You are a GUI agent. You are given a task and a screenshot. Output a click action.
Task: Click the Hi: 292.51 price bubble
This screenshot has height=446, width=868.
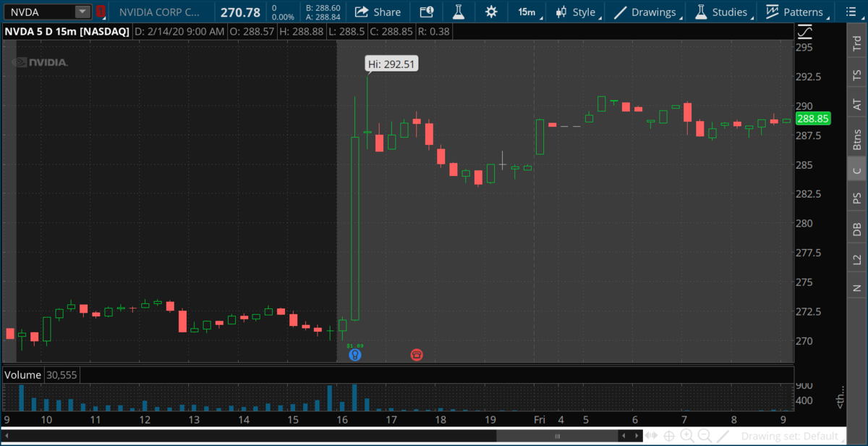[x=391, y=64]
